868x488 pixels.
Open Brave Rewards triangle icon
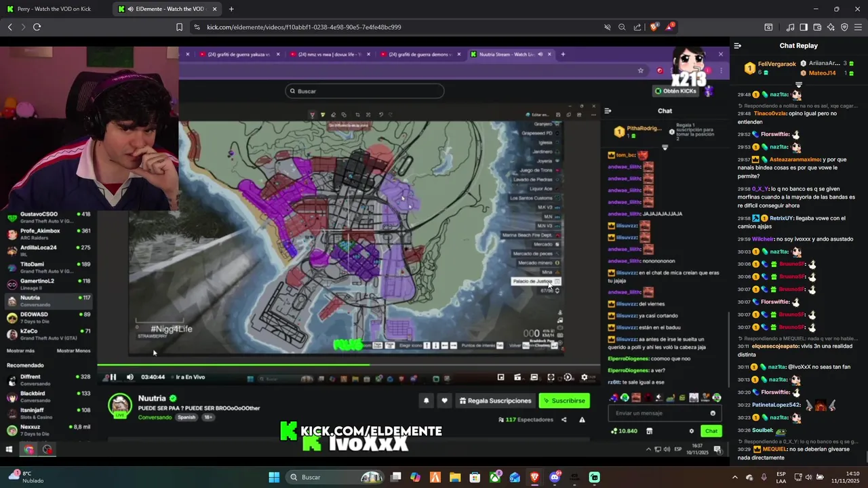pos(670,27)
